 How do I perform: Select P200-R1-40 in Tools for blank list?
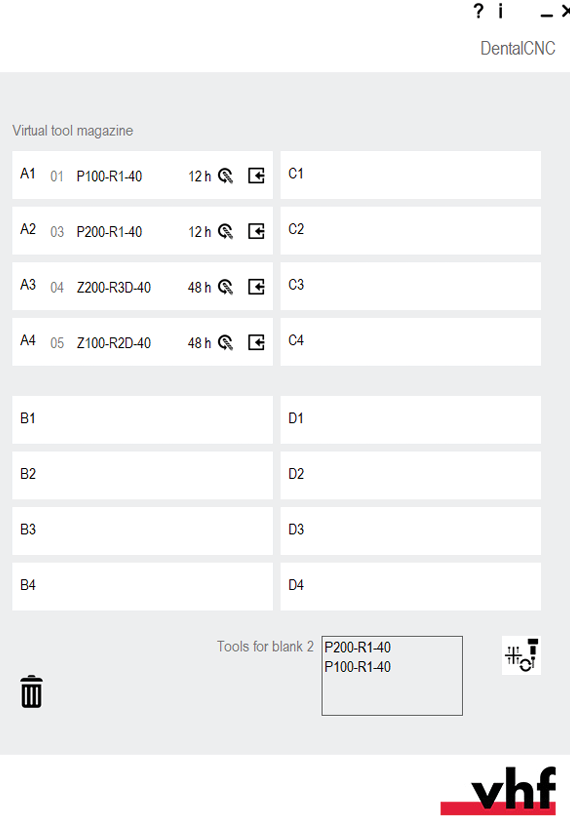(358, 647)
